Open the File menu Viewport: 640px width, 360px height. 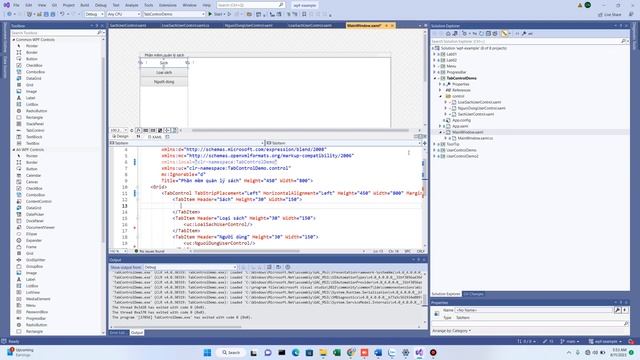[x=16, y=5]
